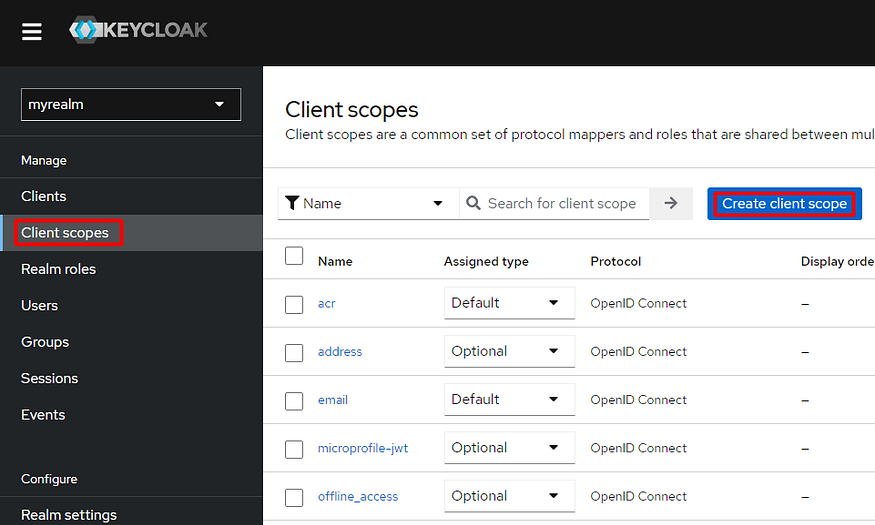Open the email client scope link
This screenshot has height=525, width=875.
333,400
